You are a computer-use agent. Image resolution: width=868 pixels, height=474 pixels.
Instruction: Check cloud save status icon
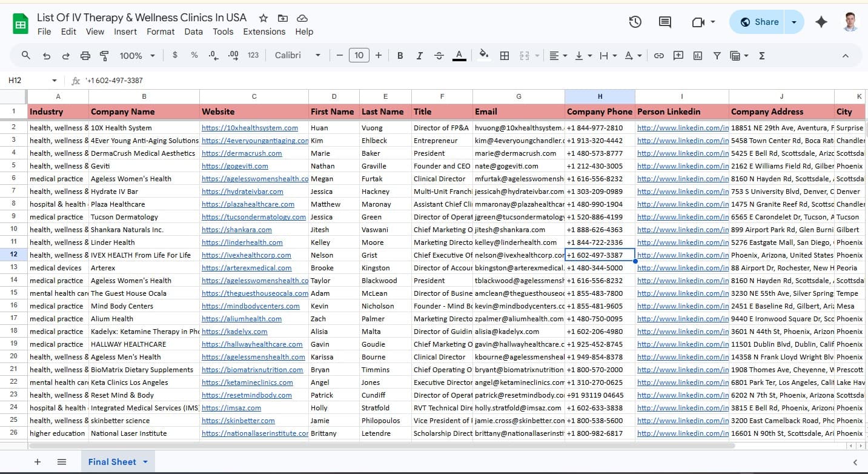302,18
